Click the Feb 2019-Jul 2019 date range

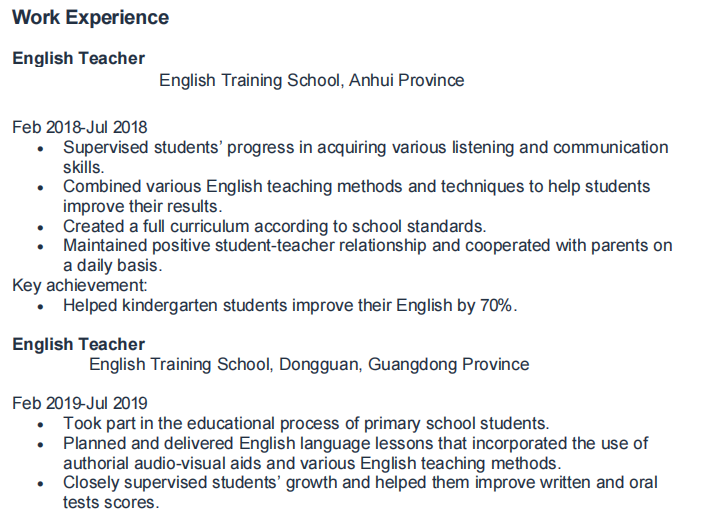(x=80, y=404)
